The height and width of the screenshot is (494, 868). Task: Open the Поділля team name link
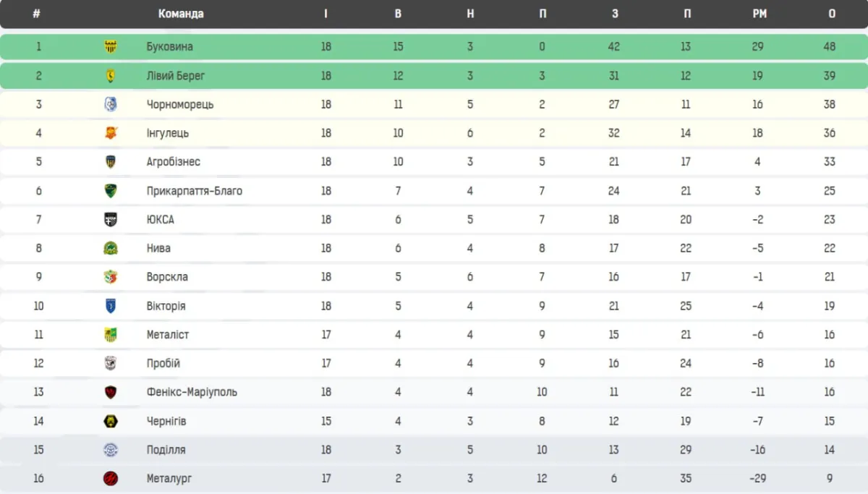(166, 450)
